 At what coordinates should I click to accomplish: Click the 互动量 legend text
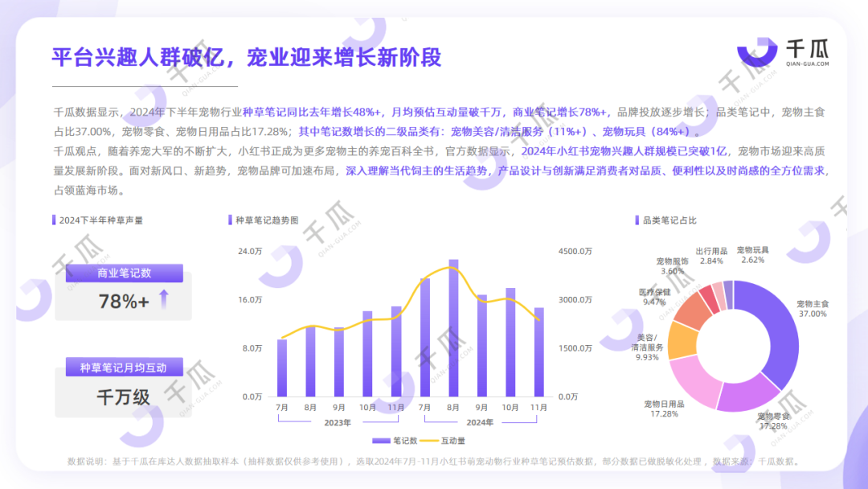tap(452, 441)
